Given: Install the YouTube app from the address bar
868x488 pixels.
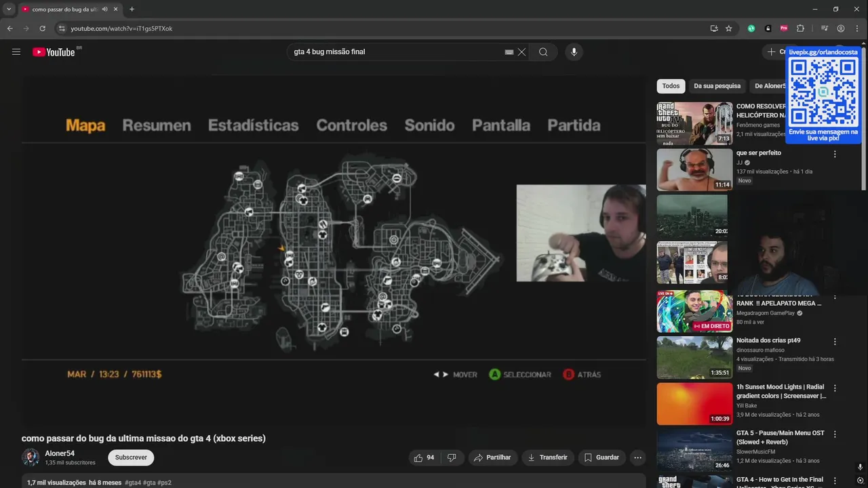Looking at the screenshot, I should 714,28.
